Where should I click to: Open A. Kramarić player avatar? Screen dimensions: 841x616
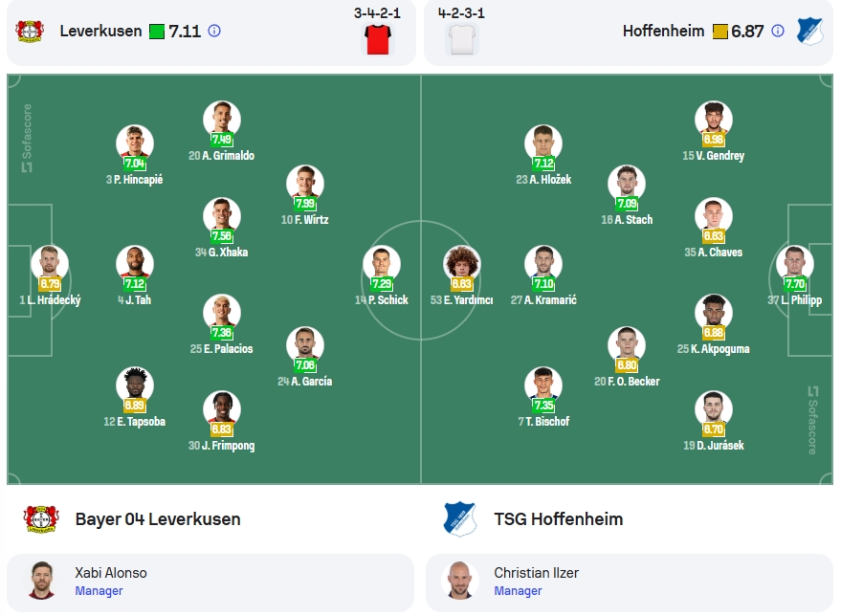point(543,264)
